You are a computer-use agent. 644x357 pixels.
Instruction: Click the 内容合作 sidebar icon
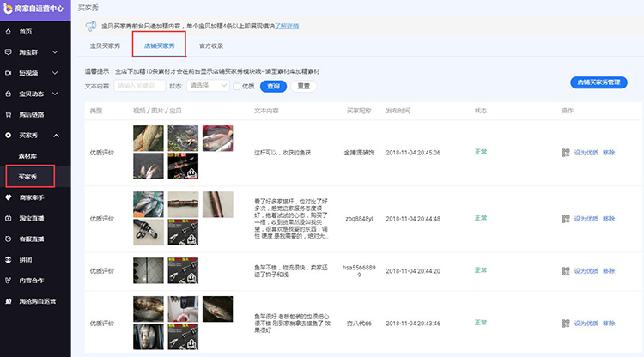(x=9, y=281)
